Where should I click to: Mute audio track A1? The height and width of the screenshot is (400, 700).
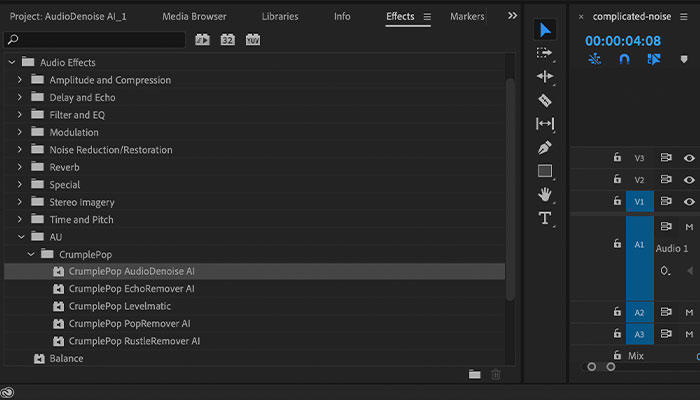tap(689, 227)
